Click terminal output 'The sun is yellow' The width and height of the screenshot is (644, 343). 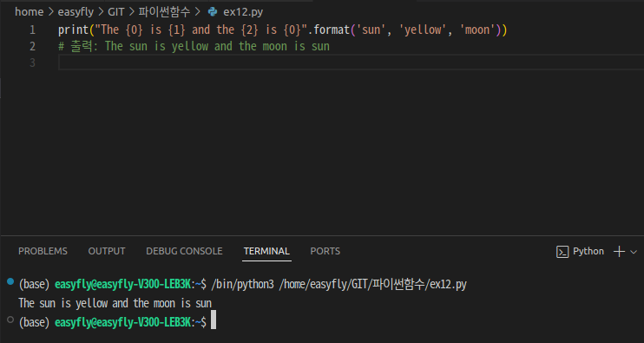click(63, 304)
